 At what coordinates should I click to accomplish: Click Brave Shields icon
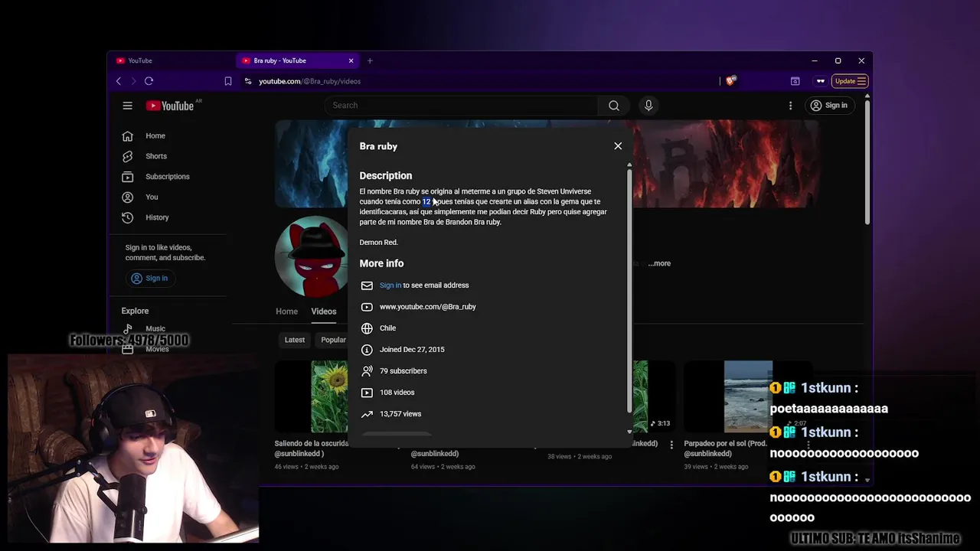[730, 80]
